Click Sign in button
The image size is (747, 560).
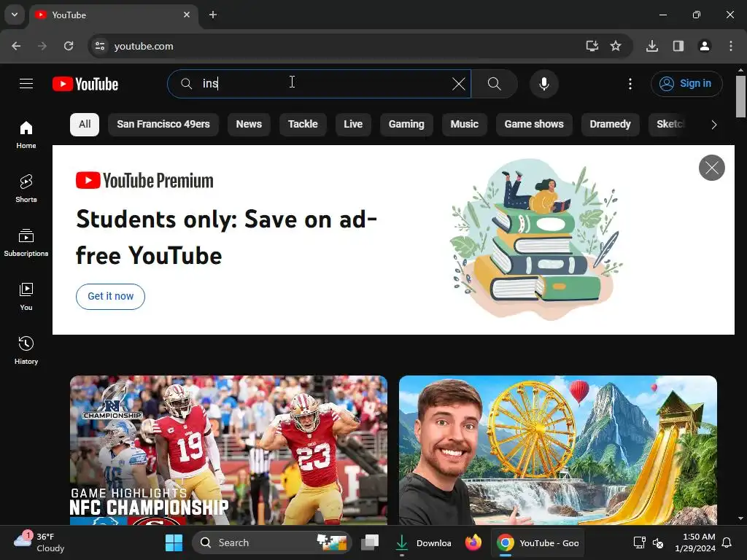pos(686,84)
